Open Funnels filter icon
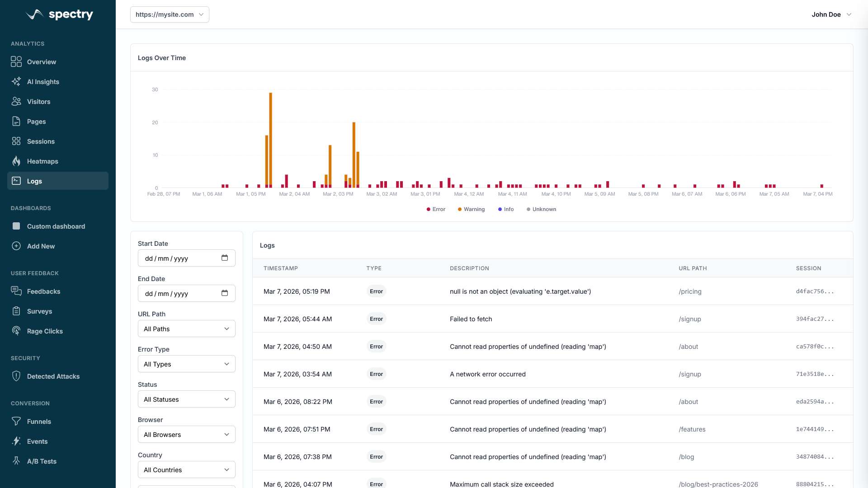 coord(16,422)
